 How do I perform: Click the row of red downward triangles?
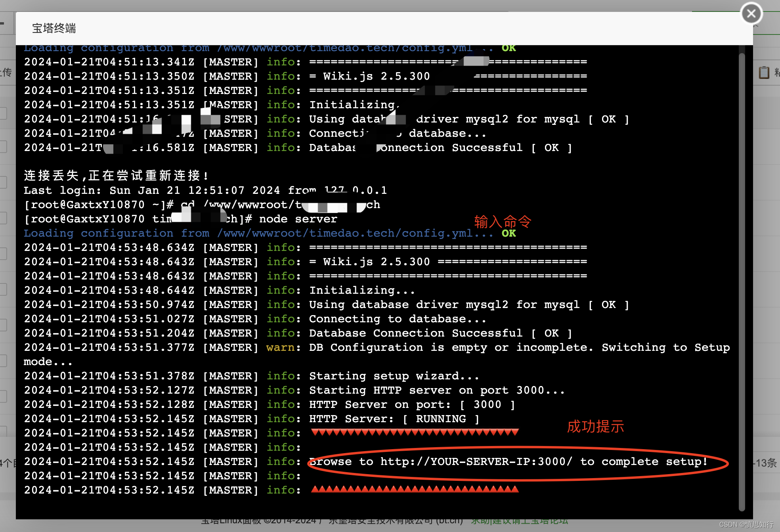415,432
